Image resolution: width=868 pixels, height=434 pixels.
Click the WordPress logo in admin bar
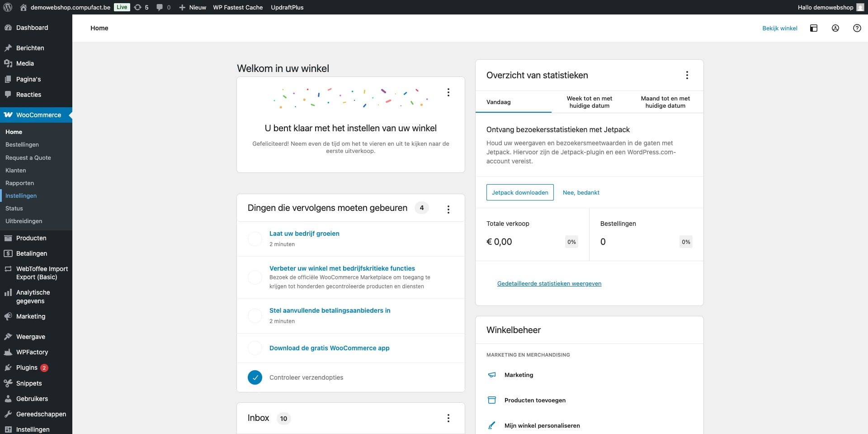(8, 7)
